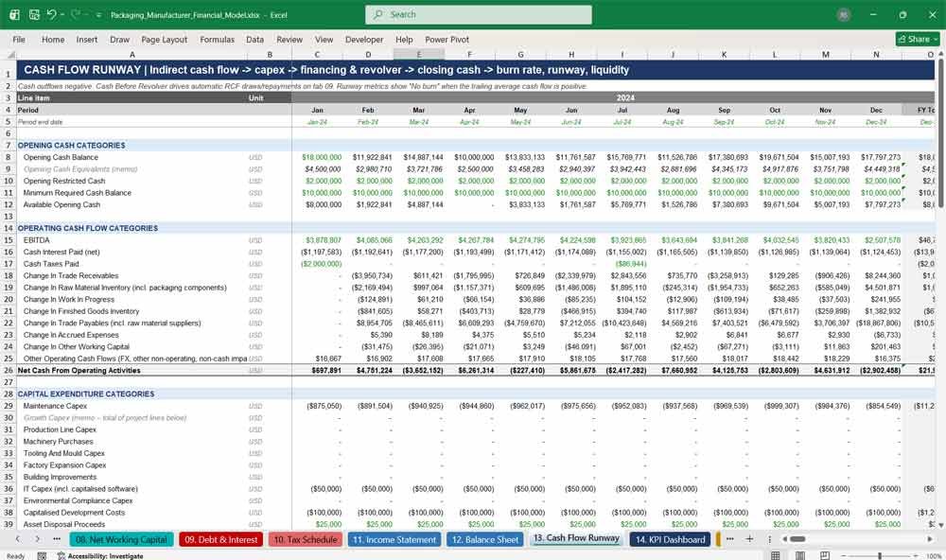Click the user account avatar
The width and height of the screenshot is (946, 560).
(844, 15)
